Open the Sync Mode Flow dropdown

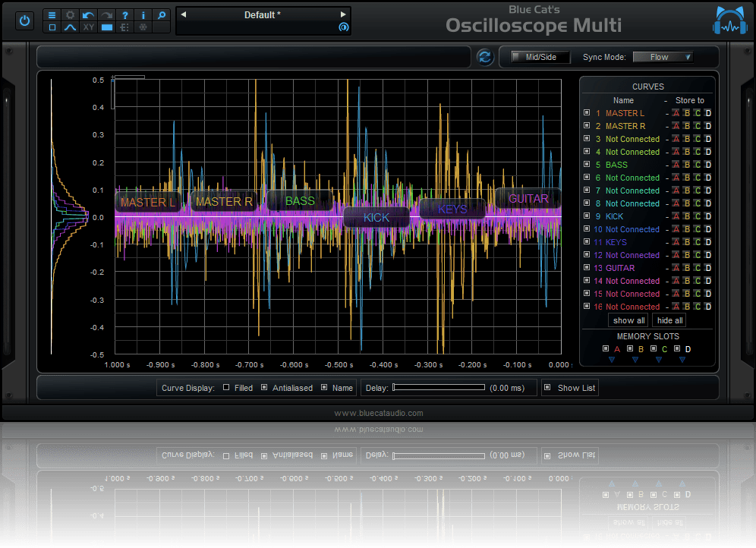663,57
